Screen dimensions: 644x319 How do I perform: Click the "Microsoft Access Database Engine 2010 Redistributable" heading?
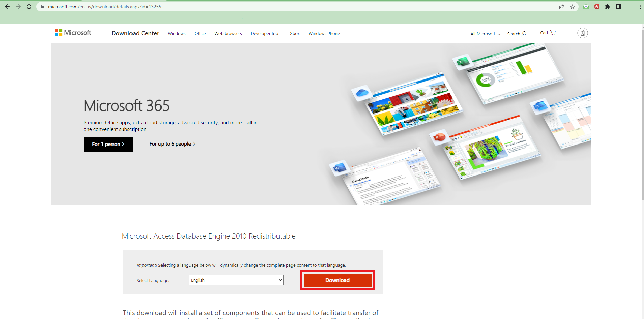point(209,236)
